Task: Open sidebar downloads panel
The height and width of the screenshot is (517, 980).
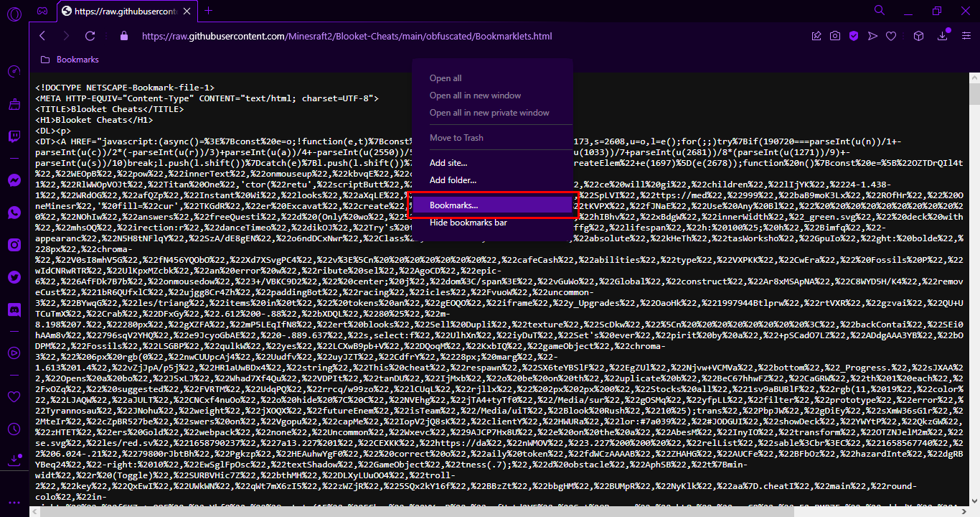Action: [14, 460]
